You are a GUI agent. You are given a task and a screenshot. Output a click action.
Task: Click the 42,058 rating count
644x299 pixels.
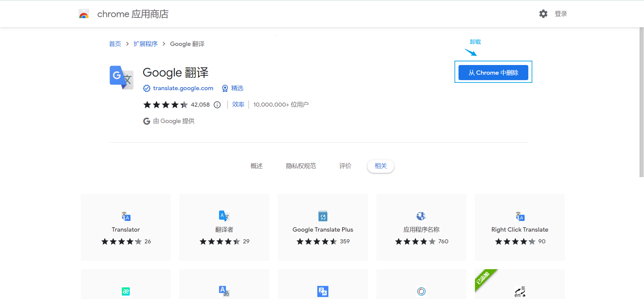pos(200,105)
